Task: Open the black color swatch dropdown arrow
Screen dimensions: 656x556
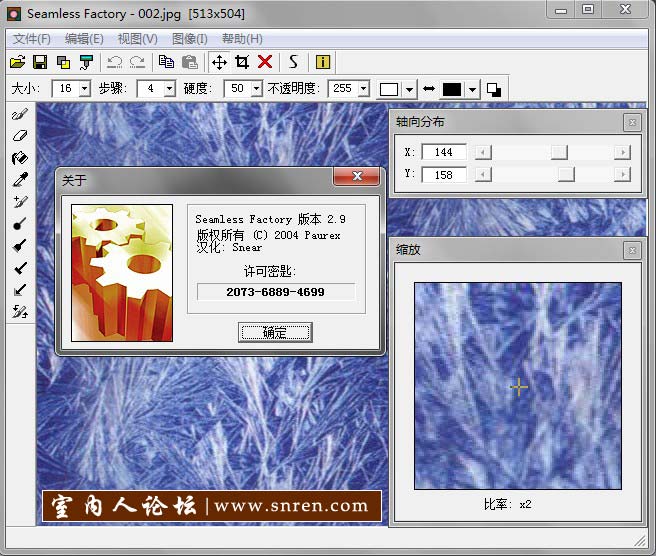Action: click(x=473, y=89)
